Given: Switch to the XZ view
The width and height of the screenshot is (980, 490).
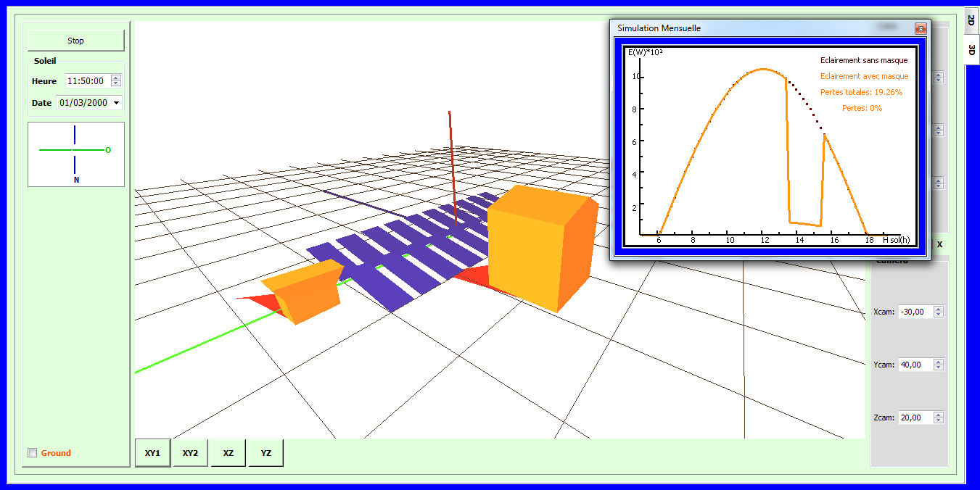Looking at the screenshot, I should pyautogui.click(x=228, y=453).
